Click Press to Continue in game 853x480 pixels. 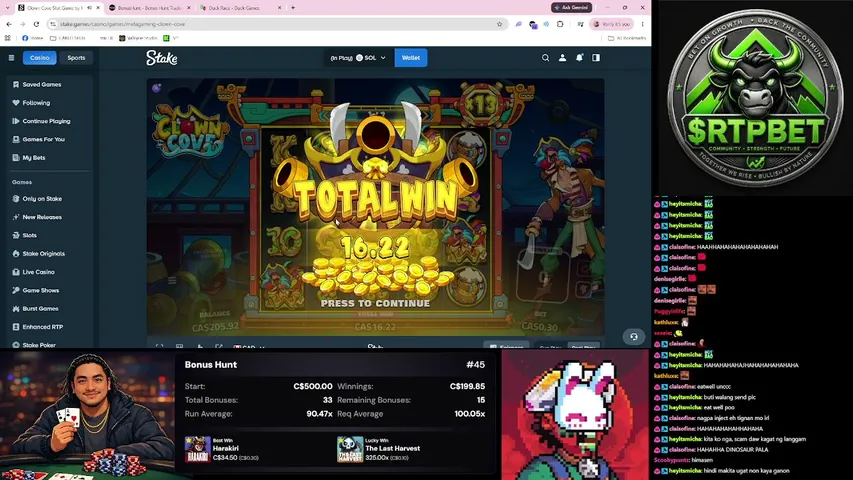375,303
